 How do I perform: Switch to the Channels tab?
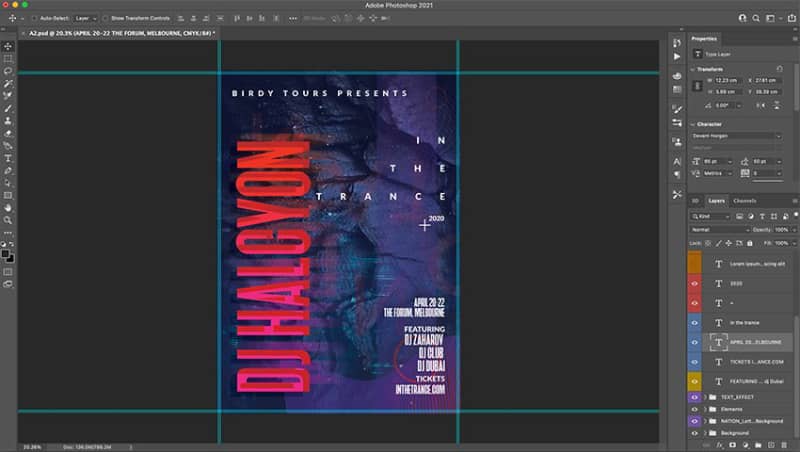click(x=744, y=200)
